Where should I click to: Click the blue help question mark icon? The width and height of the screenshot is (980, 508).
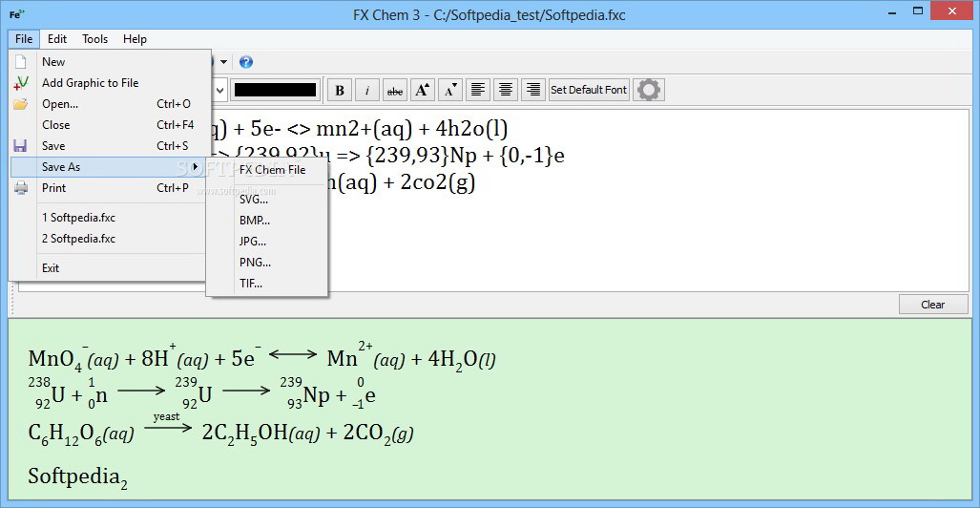(246, 62)
